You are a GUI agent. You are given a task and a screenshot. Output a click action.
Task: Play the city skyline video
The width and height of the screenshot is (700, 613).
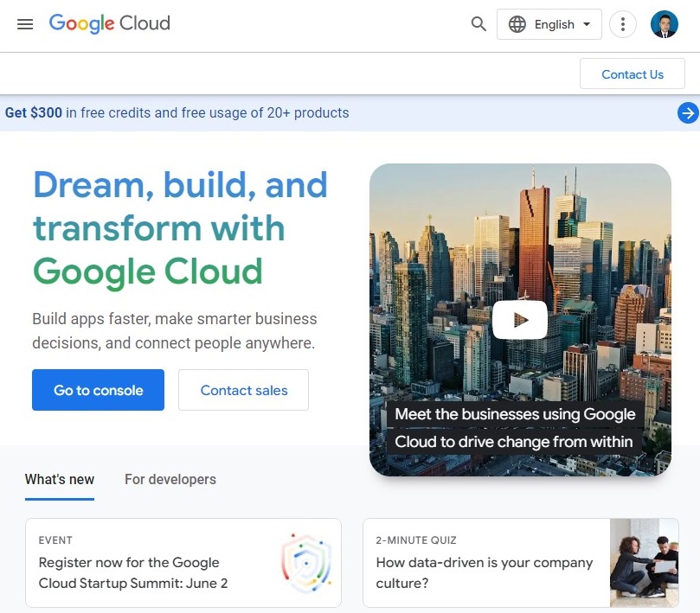pyautogui.click(x=520, y=320)
